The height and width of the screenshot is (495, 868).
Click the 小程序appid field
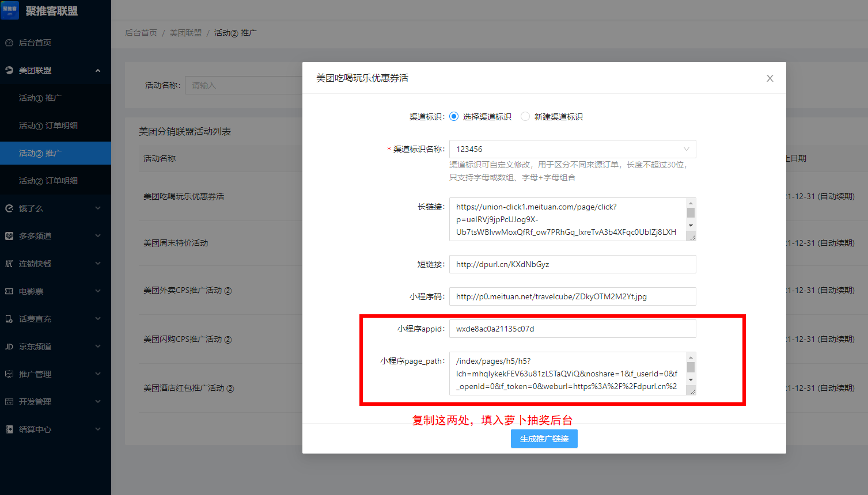(573, 329)
